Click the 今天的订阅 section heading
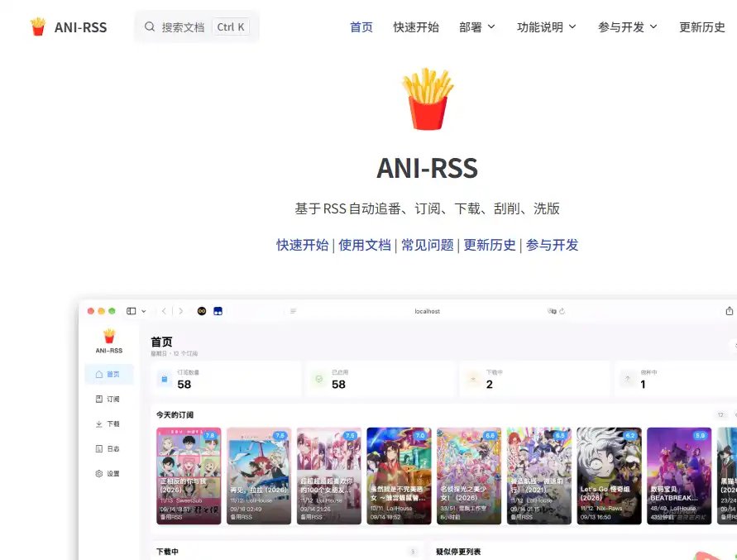The image size is (737, 560). pos(175,414)
